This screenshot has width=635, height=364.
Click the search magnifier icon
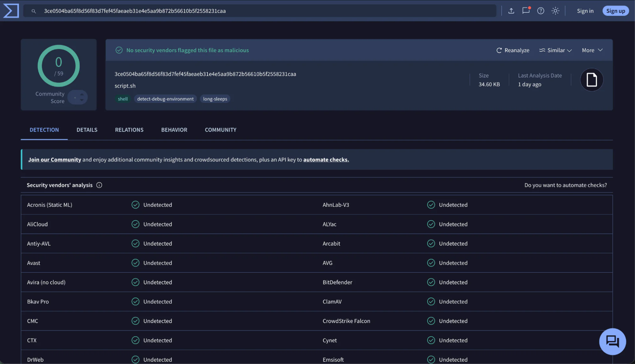click(x=34, y=11)
